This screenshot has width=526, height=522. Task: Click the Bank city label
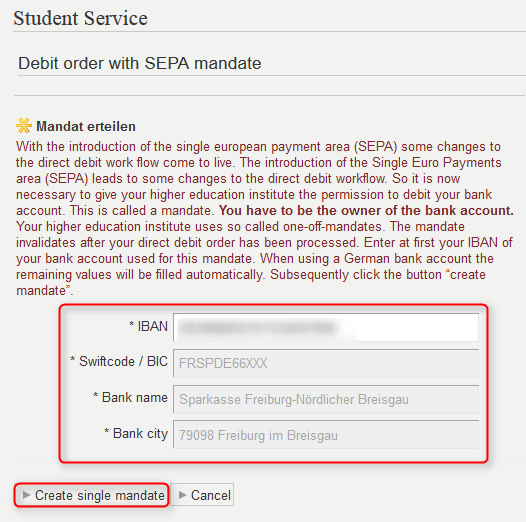pyautogui.click(x=140, y=433)
